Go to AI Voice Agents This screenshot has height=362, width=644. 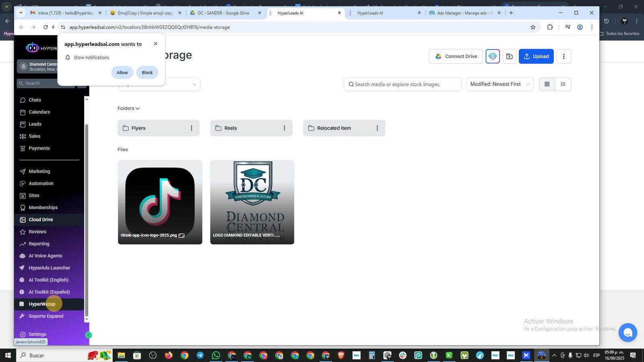[45, 256]
